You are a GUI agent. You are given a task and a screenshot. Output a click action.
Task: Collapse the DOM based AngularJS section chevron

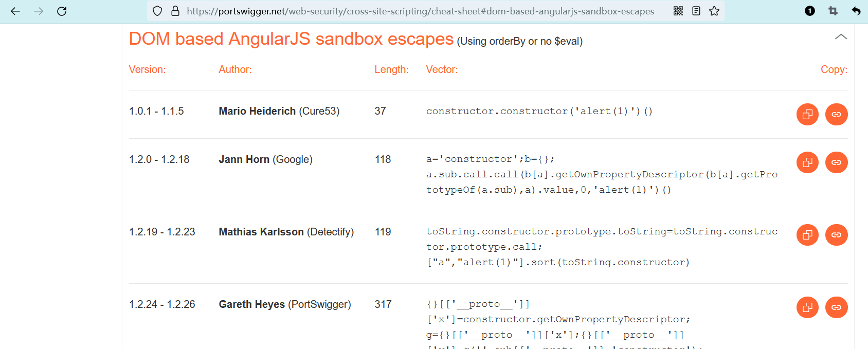[841, 37]
